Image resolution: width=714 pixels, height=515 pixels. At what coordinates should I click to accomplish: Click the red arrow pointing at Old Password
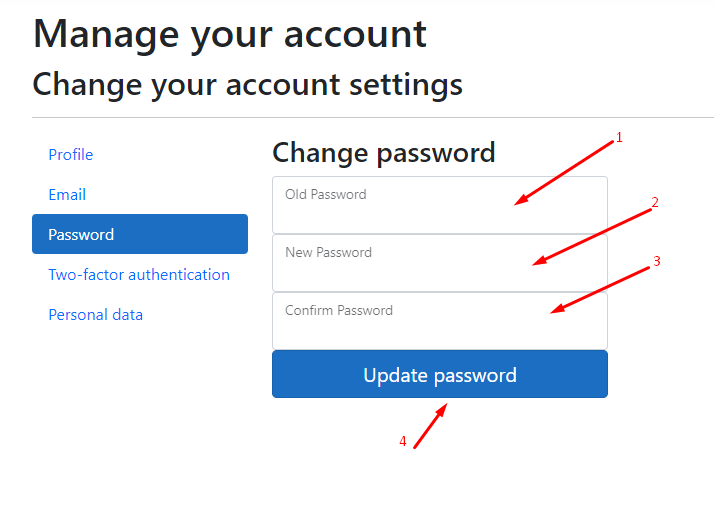pos(565,172)
